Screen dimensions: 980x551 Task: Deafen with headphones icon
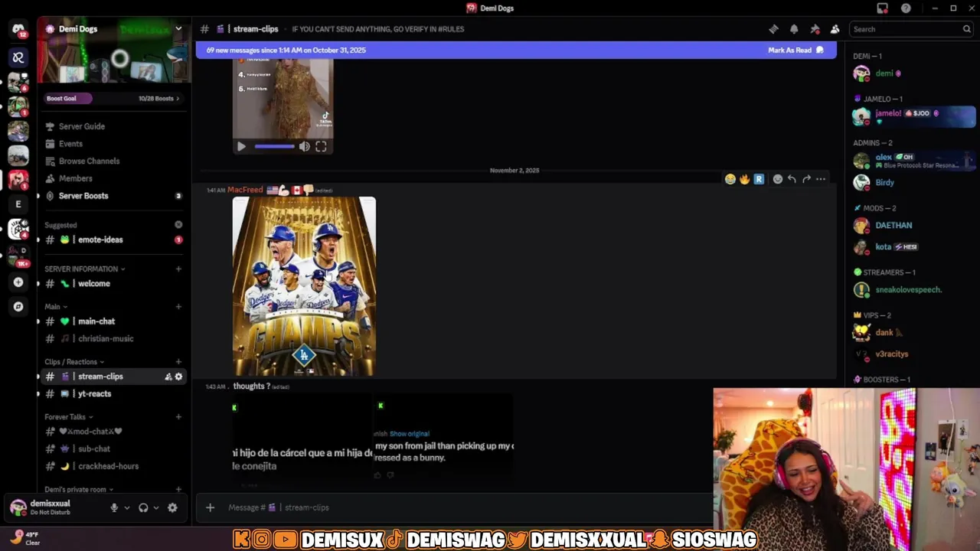pos(143,507)
